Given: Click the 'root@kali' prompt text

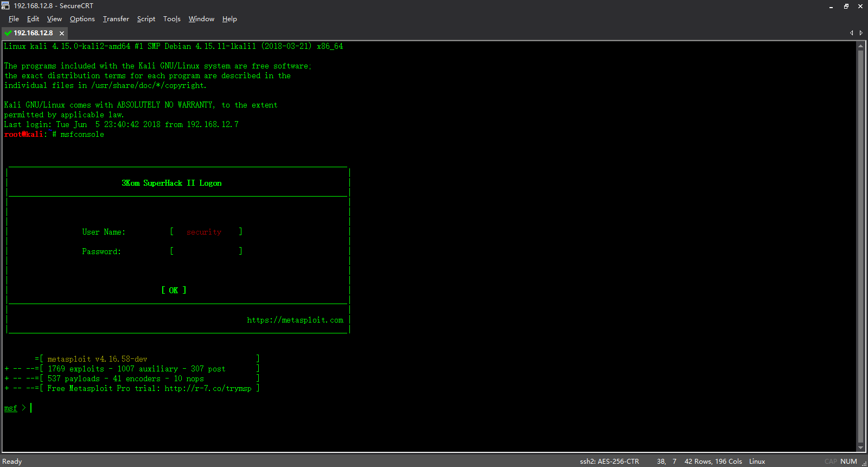Looking at the screenshot, I should [x=23, y=134].
